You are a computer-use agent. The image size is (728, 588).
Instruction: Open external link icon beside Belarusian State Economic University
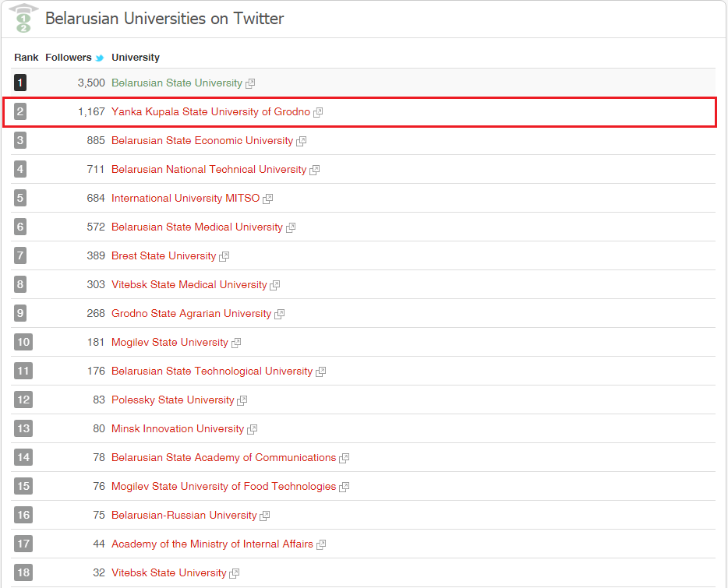pos(302,141)
